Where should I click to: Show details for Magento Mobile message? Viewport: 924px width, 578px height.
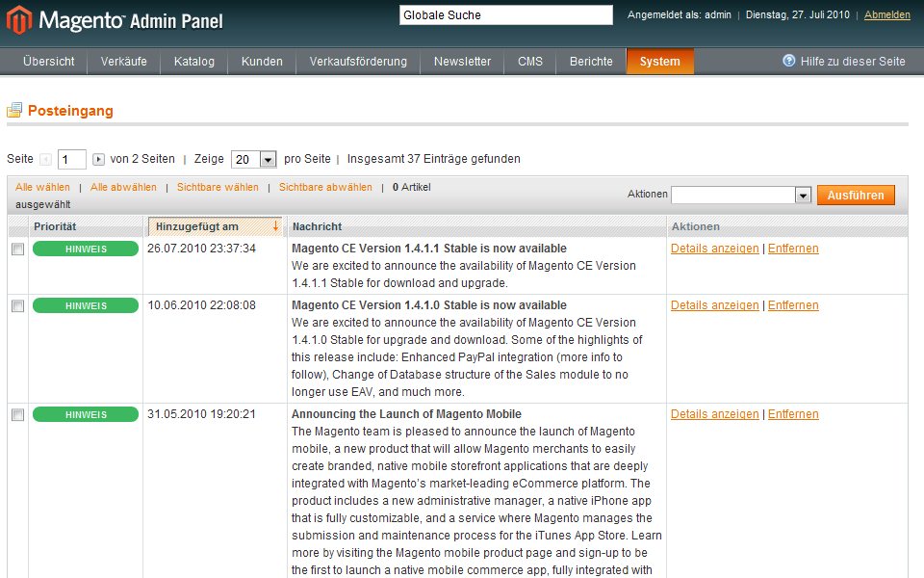(715, 414)
